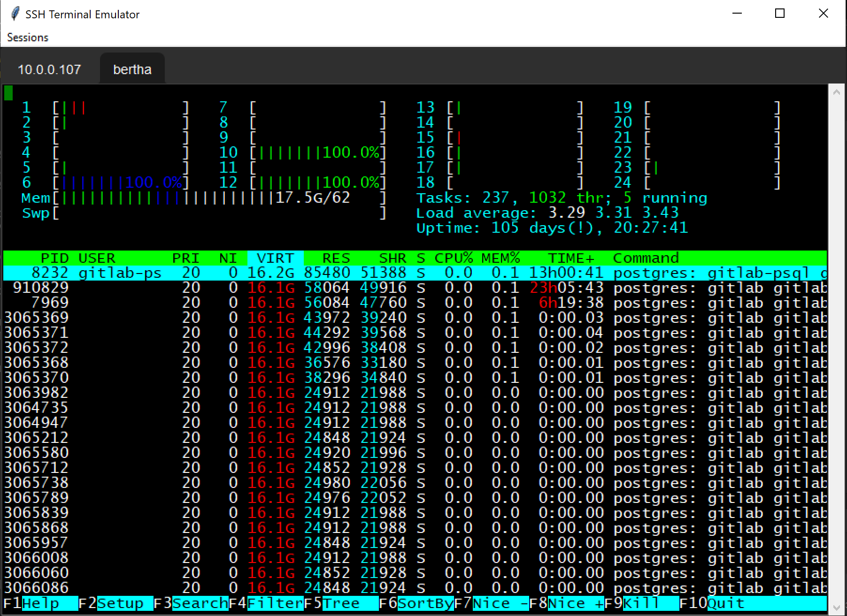
Task: Select process row PID 3065369
Action: 415,318
